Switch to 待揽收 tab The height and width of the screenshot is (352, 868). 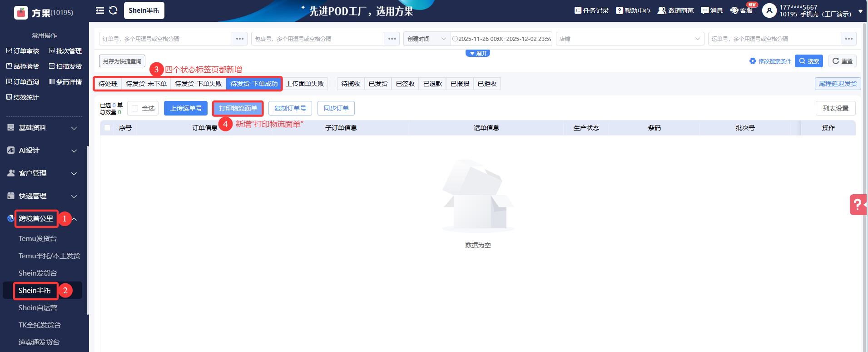[x=351, y=84]
